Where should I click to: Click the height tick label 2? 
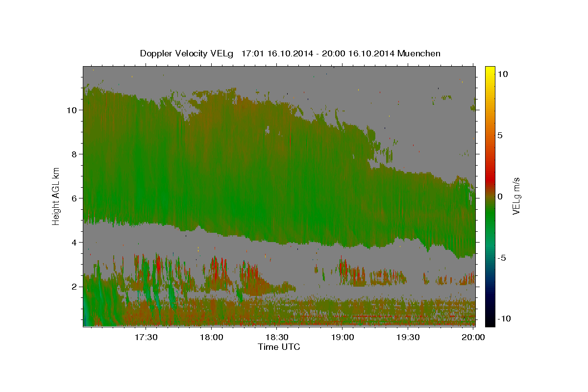pos(74,287)
